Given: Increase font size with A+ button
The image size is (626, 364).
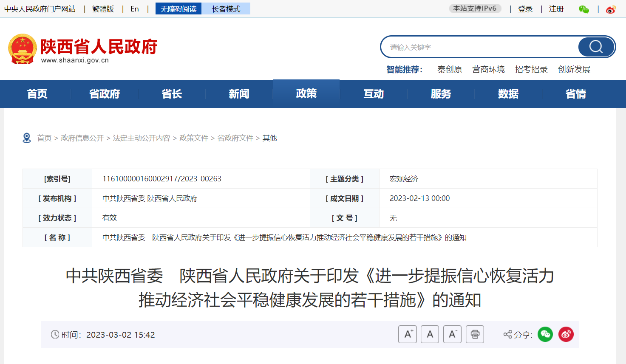Looking at the screenshot, I should click(x=408, y=334).
